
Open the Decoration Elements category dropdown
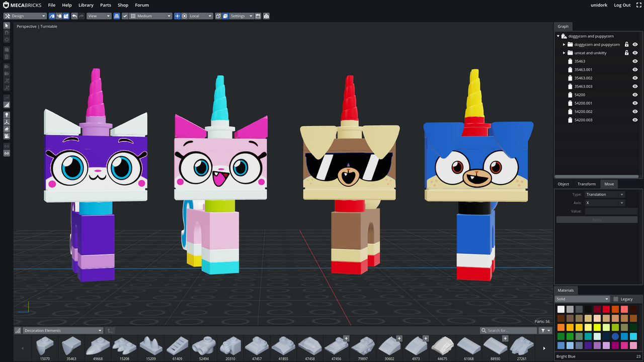click(x=63, y=330)
